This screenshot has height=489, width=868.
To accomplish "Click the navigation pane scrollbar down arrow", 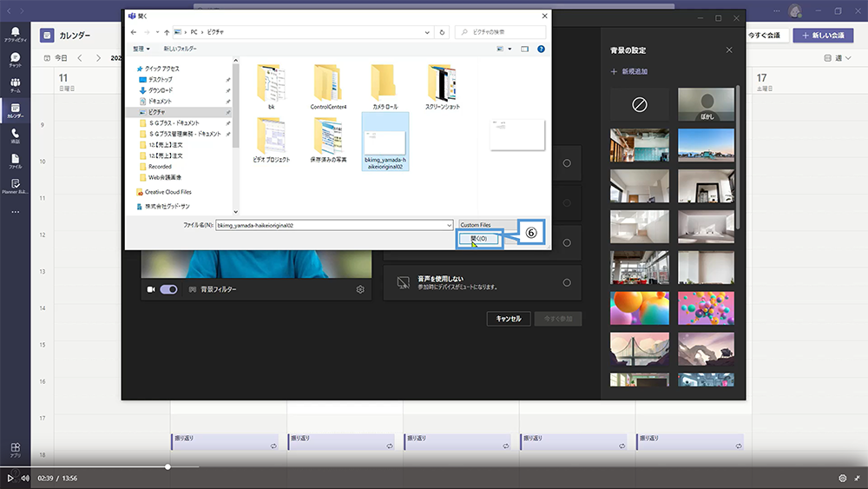I will click(x=235, y=212).
